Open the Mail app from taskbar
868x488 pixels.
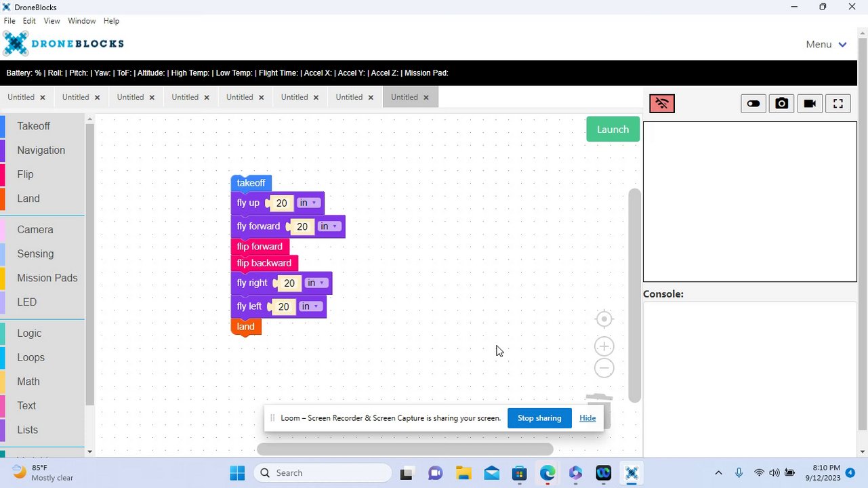491,473
